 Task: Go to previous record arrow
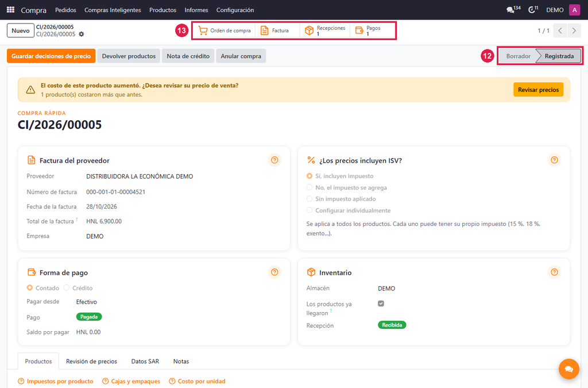click(x=560, y=31)
